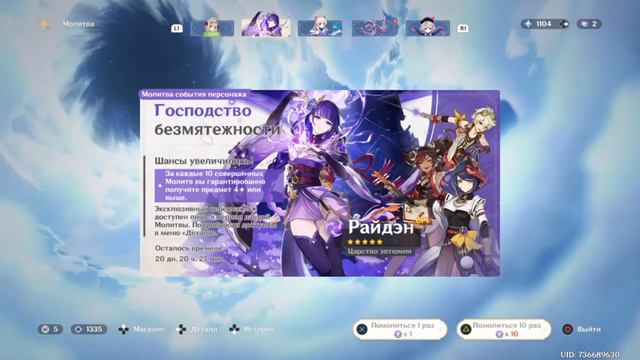This screenshot has height=360, width=640.
Task: Click the d-pad icon beside Детали
Action: click(181, 329)
